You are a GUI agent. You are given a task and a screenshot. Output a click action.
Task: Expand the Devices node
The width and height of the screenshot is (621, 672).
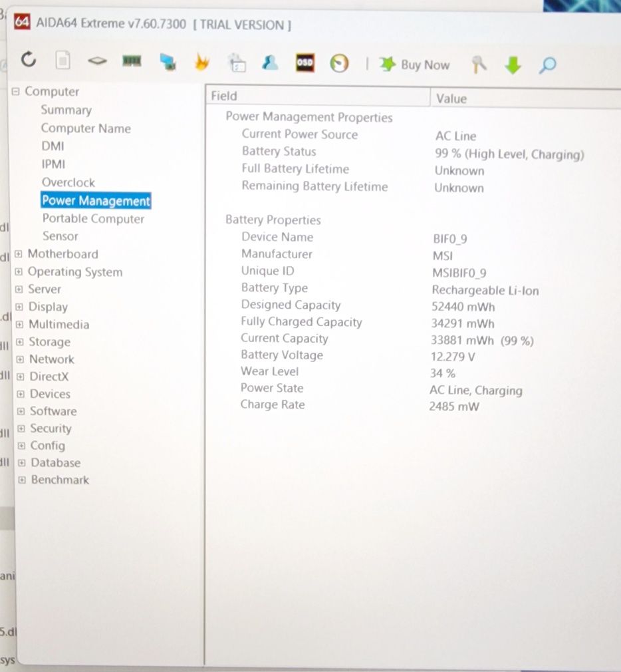(21, 394)
